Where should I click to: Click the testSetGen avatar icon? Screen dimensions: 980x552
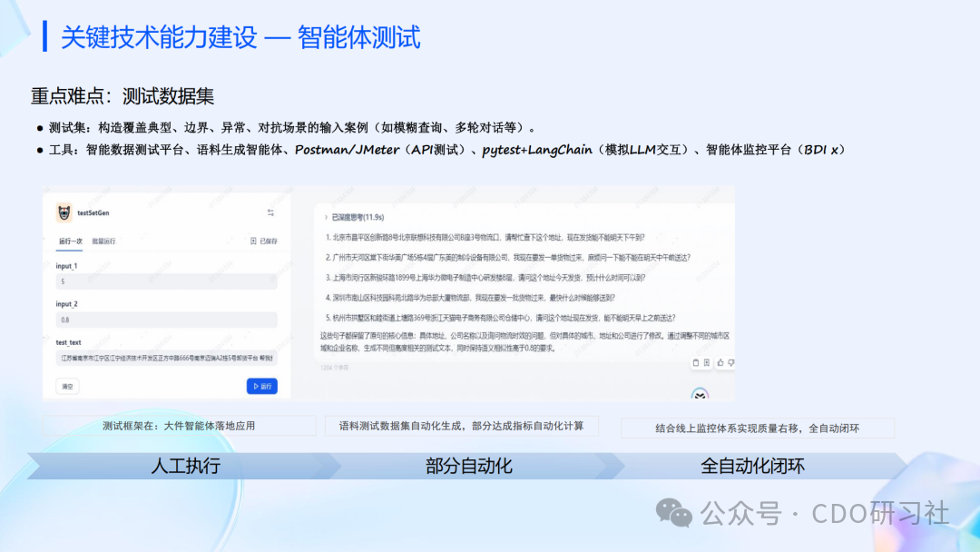click(64, 212)
